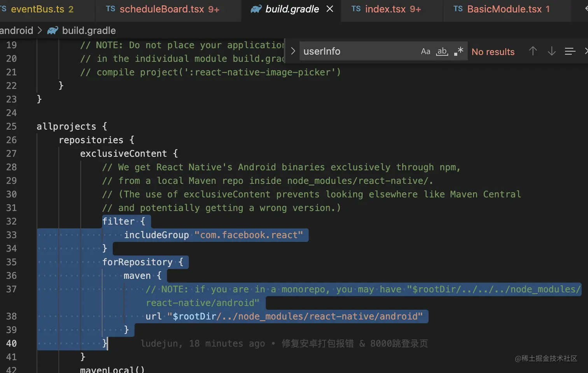The height and width of the screenshot is (373, 588).
Task: Close the build.gradle tab
Action: [330, 9]
